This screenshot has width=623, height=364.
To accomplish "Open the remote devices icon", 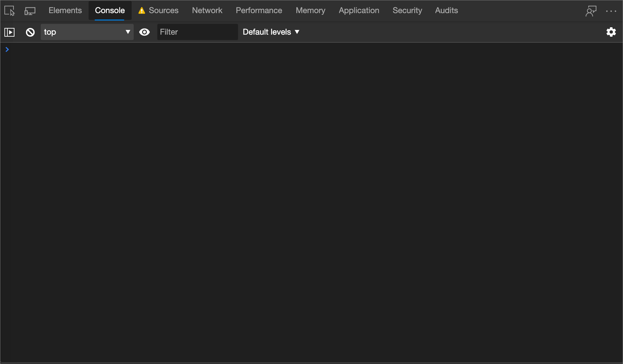I will coord(591,10).
